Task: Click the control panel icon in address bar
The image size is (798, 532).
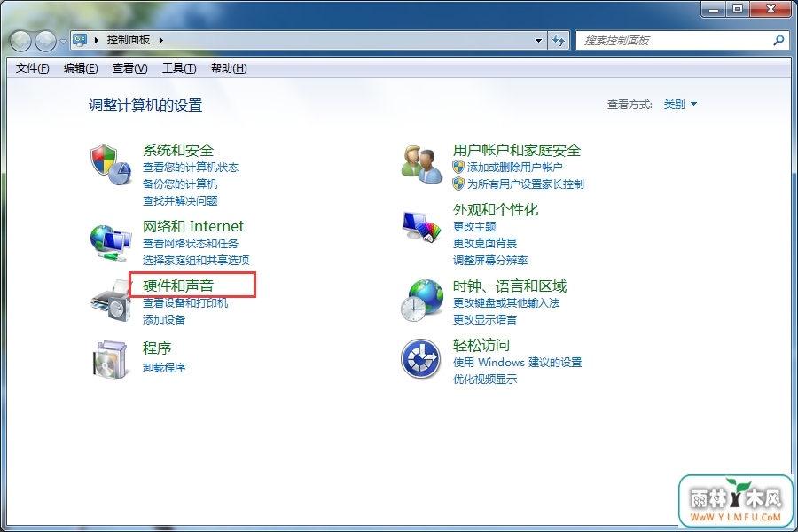Action: tap(80, 40)
